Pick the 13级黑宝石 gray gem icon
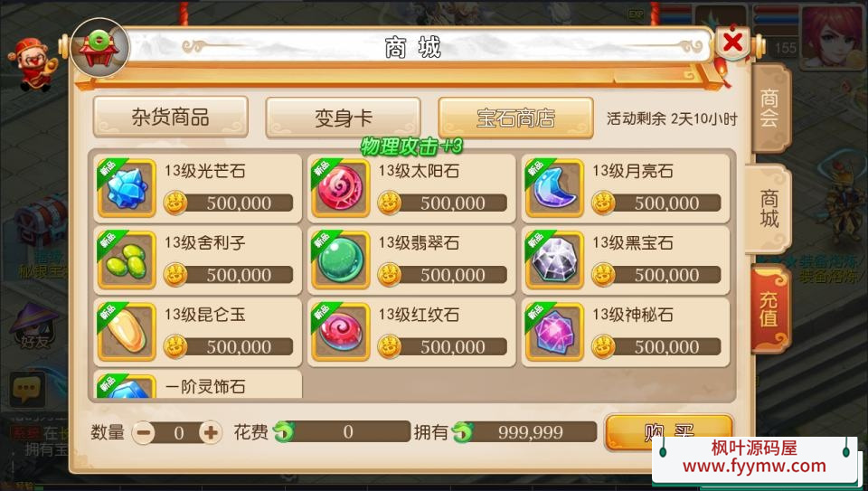The height and width of the screenshot is (491, 868). point(554,260)
